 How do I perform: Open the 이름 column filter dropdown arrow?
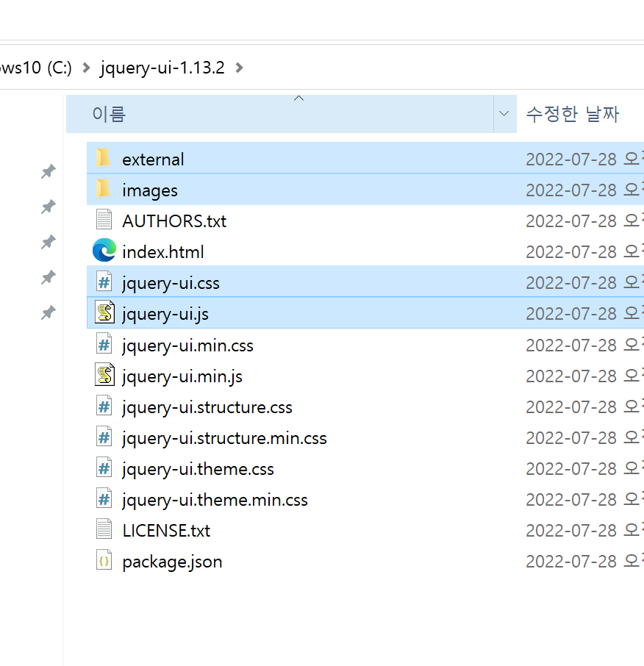pyautogui.click(x=504, y=114)
